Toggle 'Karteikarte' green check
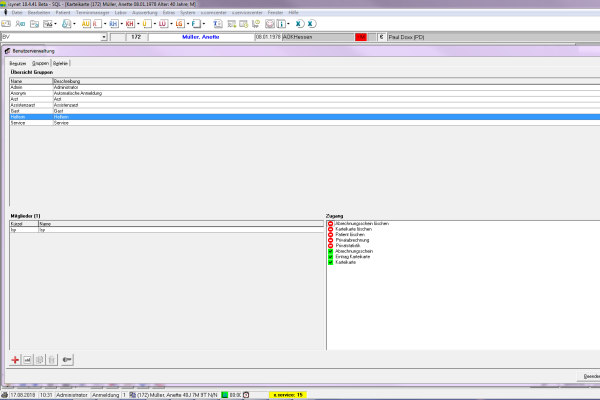The image size is (600, 400). click(330, 262)
